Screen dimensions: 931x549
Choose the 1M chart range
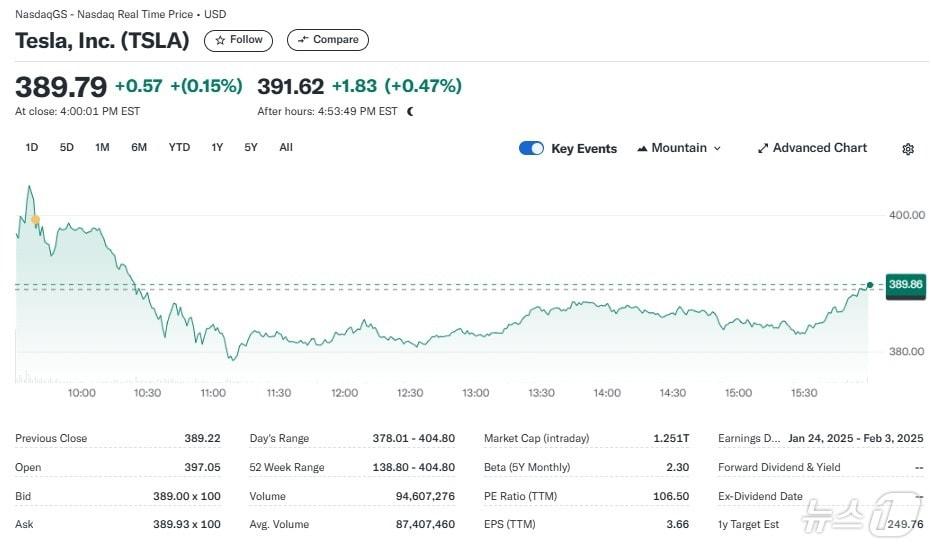click(x=102, y=147)
